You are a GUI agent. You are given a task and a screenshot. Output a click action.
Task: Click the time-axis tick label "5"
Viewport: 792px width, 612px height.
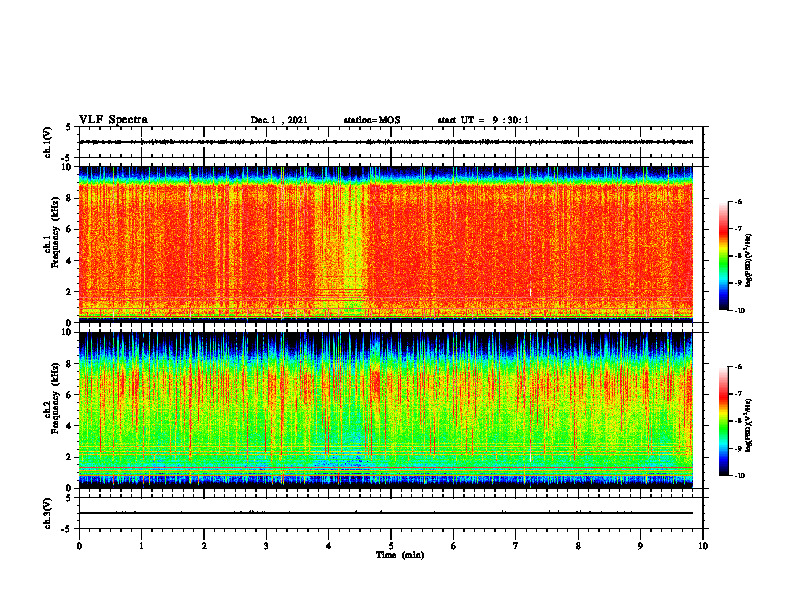tap(391, 546)
